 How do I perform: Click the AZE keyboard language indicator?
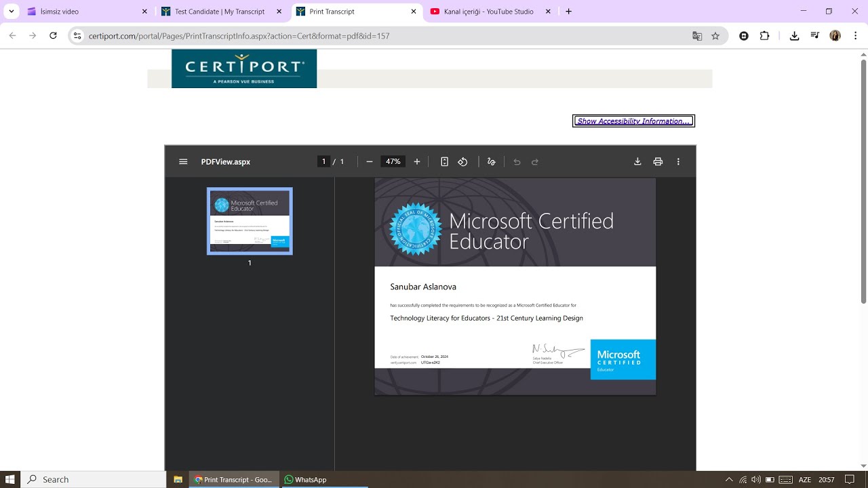(804, 480)
